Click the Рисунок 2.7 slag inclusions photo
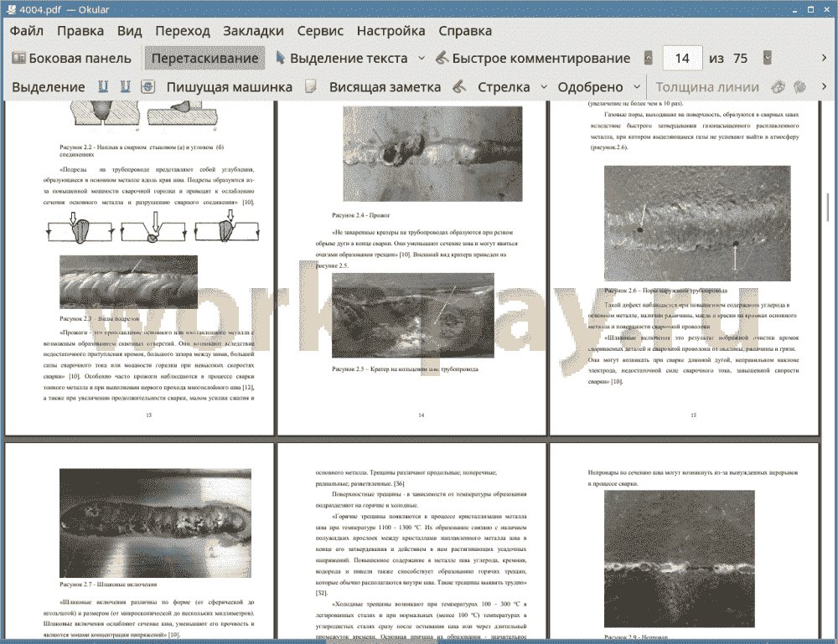838x644 pixels. point(155,523)
